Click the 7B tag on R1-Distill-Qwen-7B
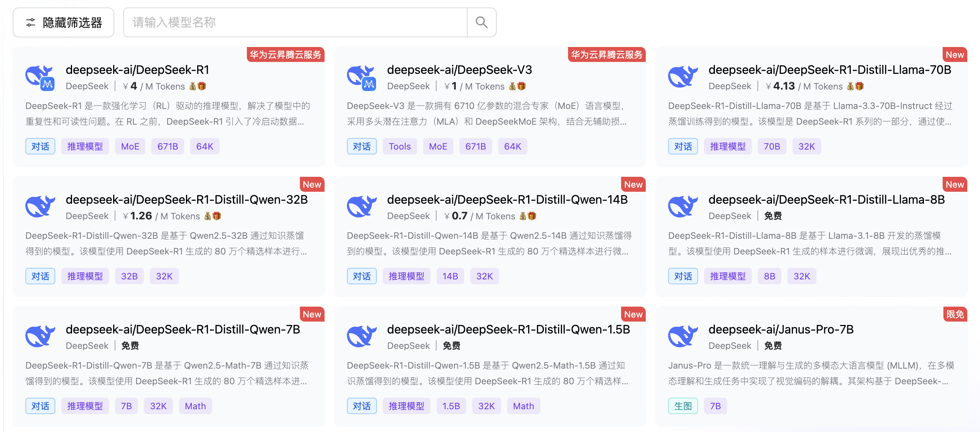The width and height of the screenshot is (980, 432). click(x=126, y=406)
